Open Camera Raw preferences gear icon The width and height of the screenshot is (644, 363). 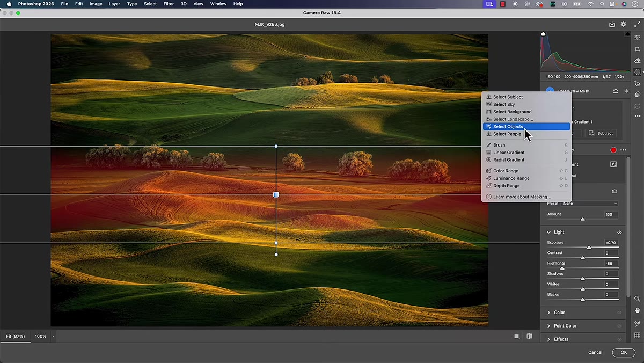(x=624, y=24)
